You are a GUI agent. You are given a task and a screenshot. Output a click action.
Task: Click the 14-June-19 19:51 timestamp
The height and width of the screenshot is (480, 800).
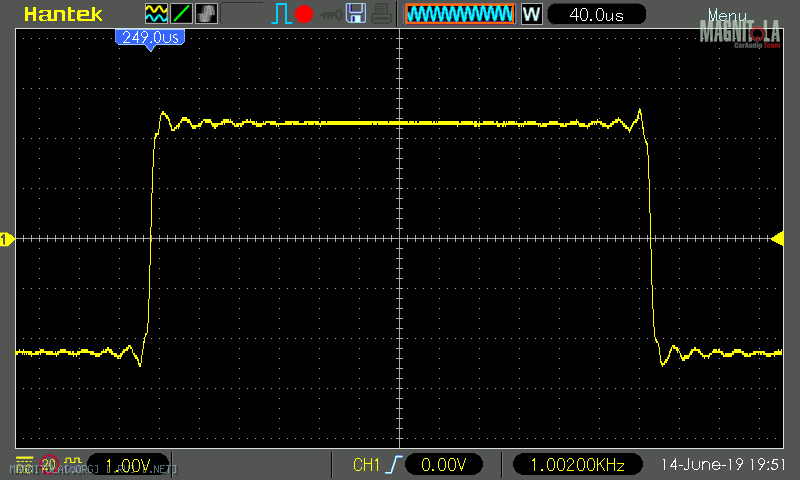click(723, 464)
